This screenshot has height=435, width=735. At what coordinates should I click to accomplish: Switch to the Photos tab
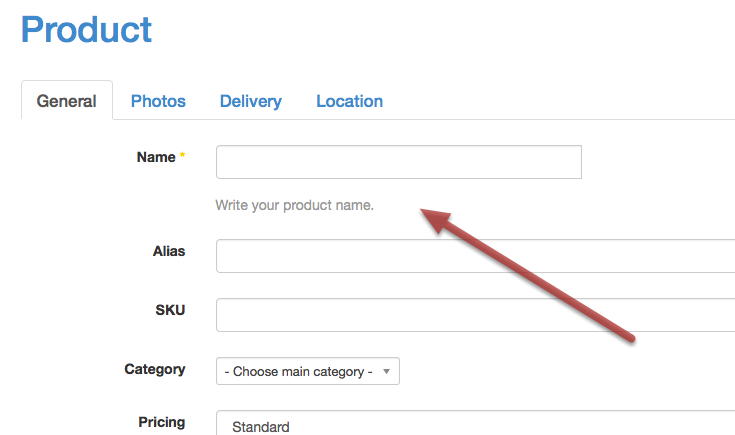click(158, 101)
